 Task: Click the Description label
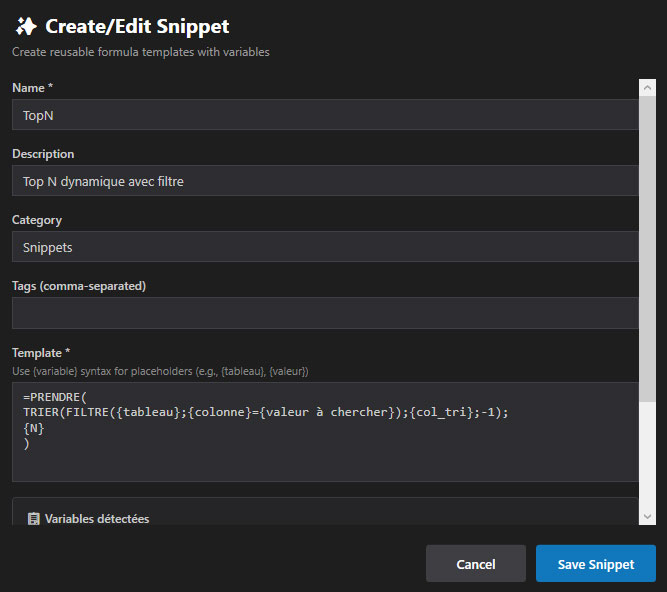coord(43,154)
